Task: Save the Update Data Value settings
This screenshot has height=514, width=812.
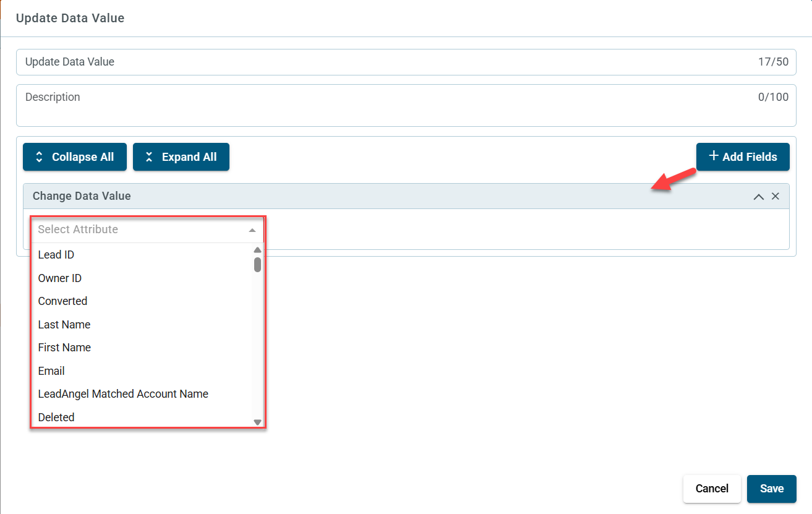Action: (772, 489)
